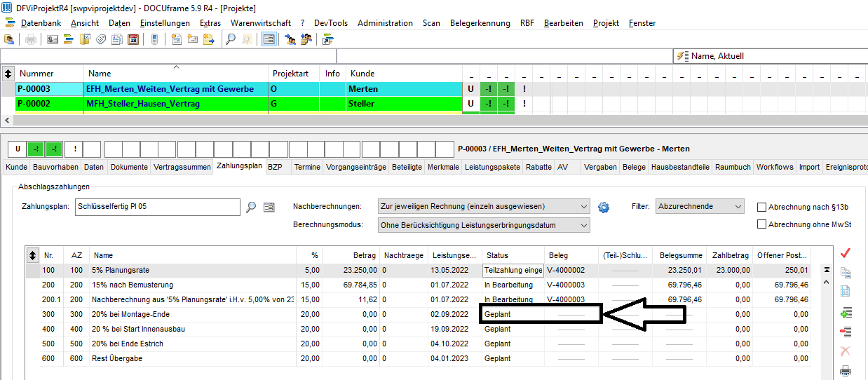
Task: Sort by Betrag column header
Action: (x=351, y=255)
